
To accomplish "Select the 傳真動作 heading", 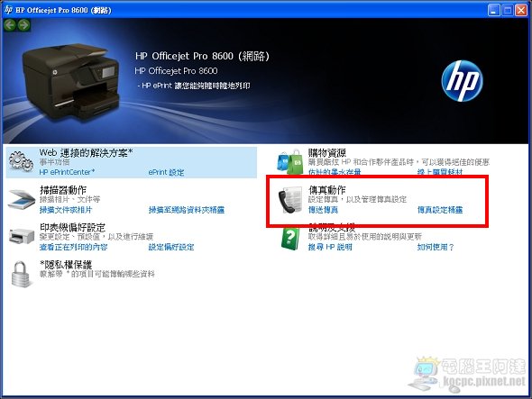I will coord(327,190).
